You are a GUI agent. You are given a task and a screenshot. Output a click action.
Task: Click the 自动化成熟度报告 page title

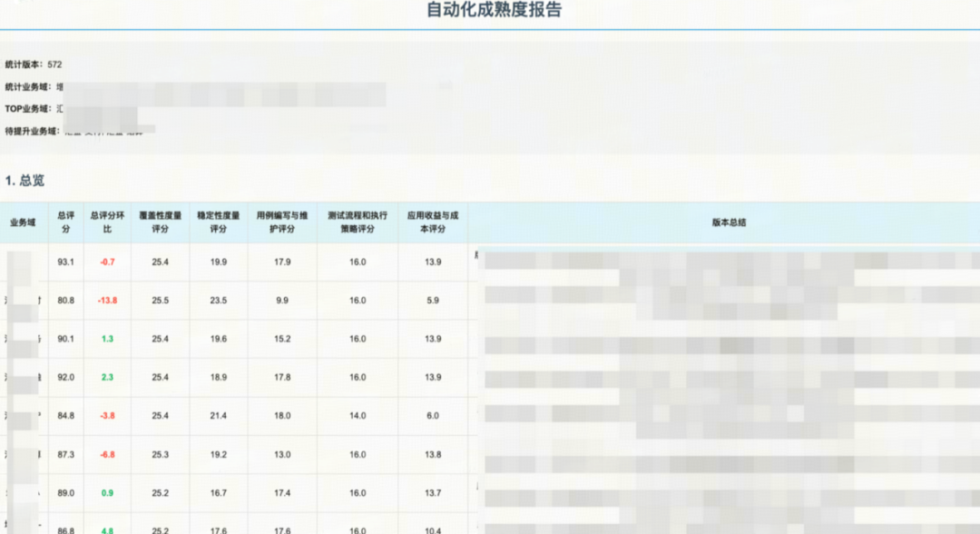tap(494, 9)
